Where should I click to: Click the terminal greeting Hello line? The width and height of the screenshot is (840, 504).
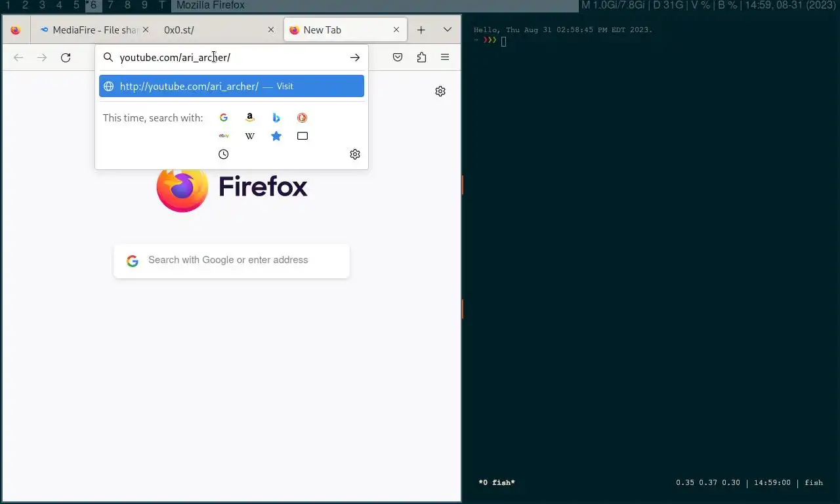(563, 30)
